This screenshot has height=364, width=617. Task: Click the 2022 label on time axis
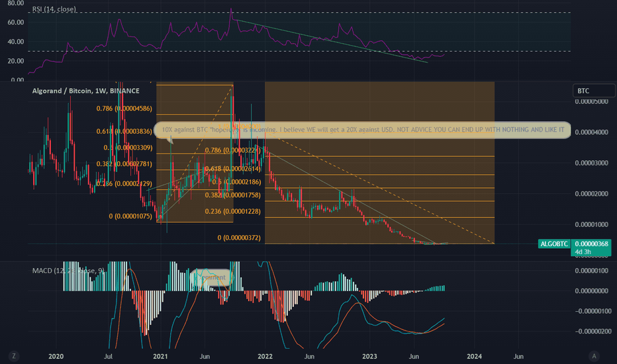(265, 357)
